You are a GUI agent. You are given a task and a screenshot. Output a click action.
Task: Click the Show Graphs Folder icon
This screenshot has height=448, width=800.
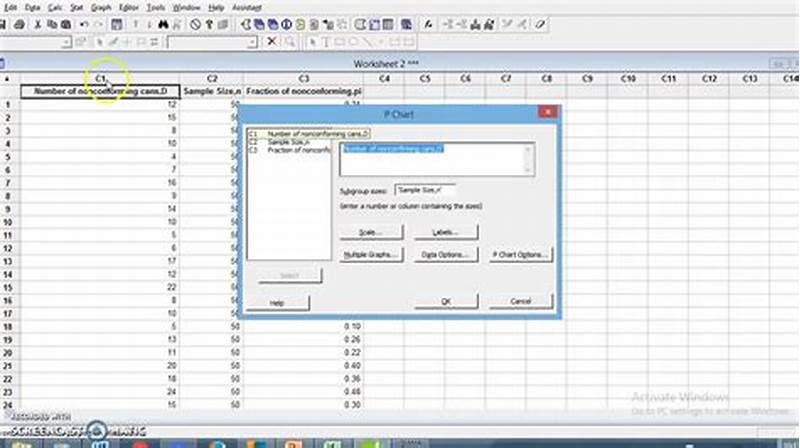coord(273,24)
